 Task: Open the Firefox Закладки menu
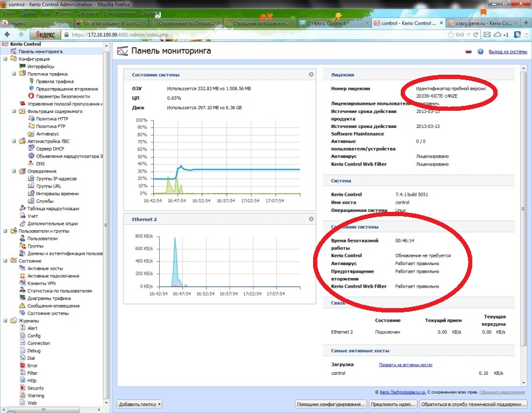[87, 12]
